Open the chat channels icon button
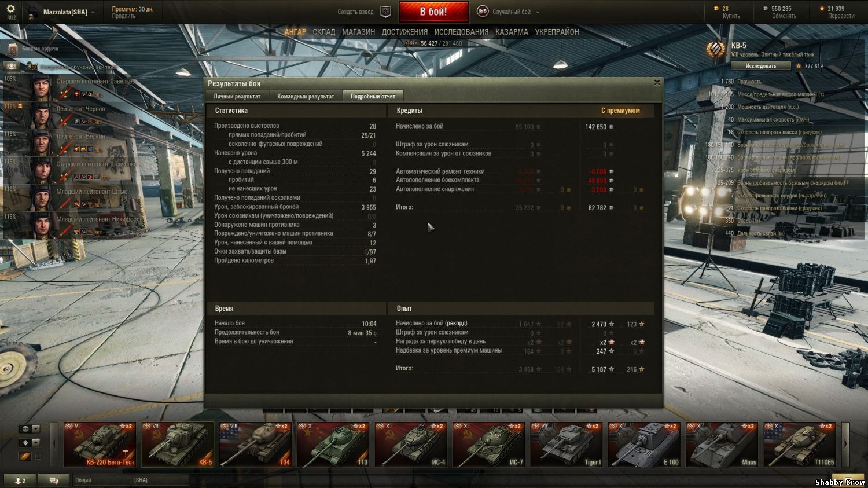This screenshot has height=488, width=868. [54, 480]
